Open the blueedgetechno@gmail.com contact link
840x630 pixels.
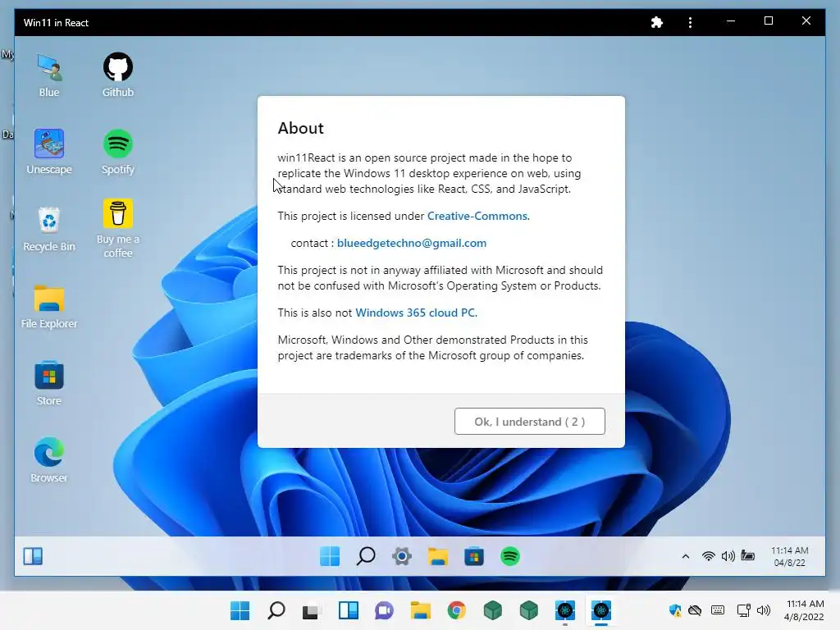[x=412, y=243]
